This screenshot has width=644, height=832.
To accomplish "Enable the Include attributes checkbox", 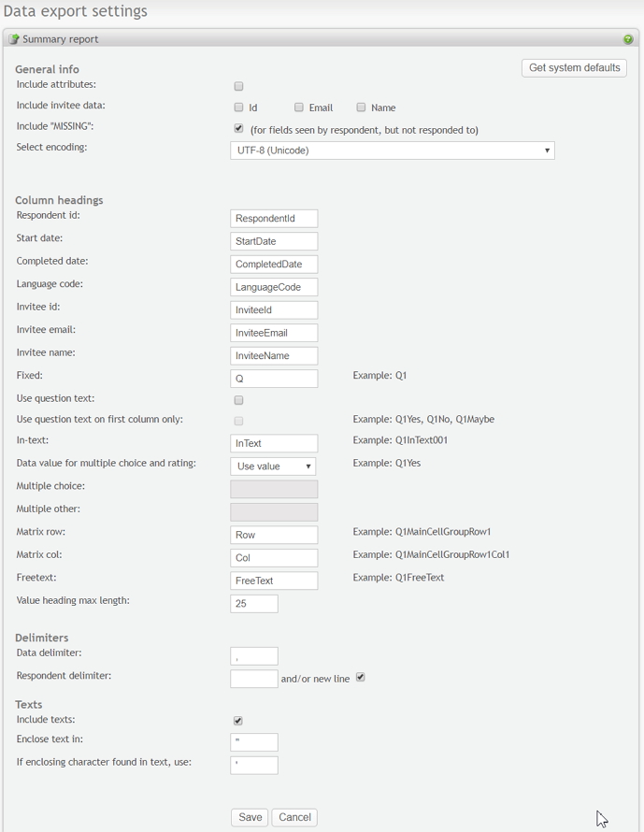I will [238, 86].
